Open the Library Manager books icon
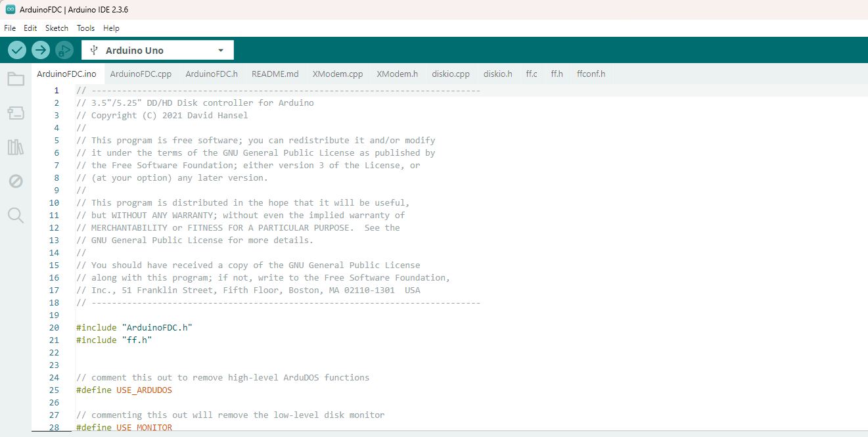This screenshot has width=868, height=437. tap(16, 147)
